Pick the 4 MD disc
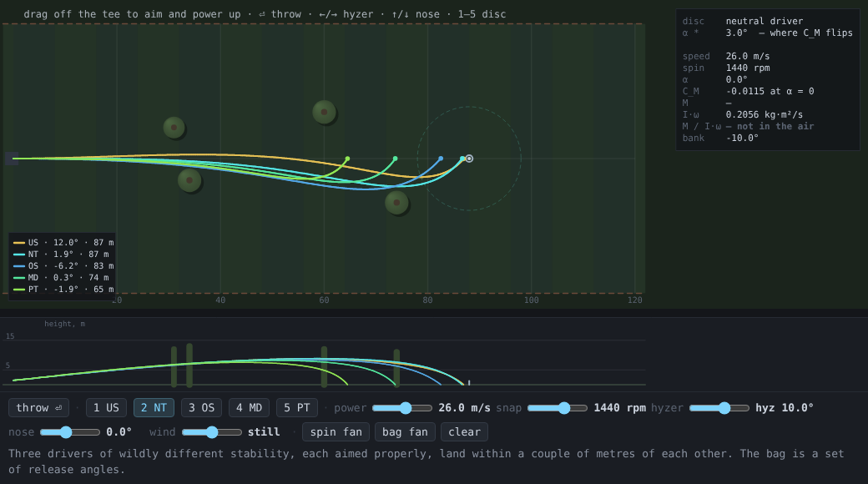This screenshot has height=484, width=868. (x=249, y=407)
